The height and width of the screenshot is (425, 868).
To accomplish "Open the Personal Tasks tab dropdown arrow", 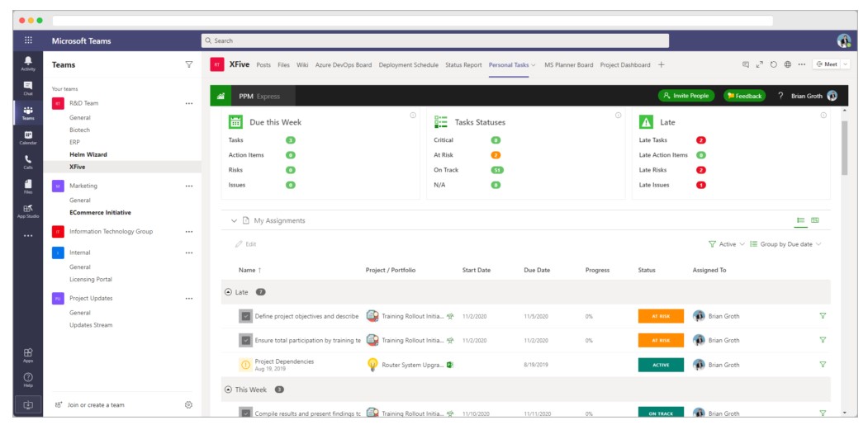I will [x=534, y=64].
